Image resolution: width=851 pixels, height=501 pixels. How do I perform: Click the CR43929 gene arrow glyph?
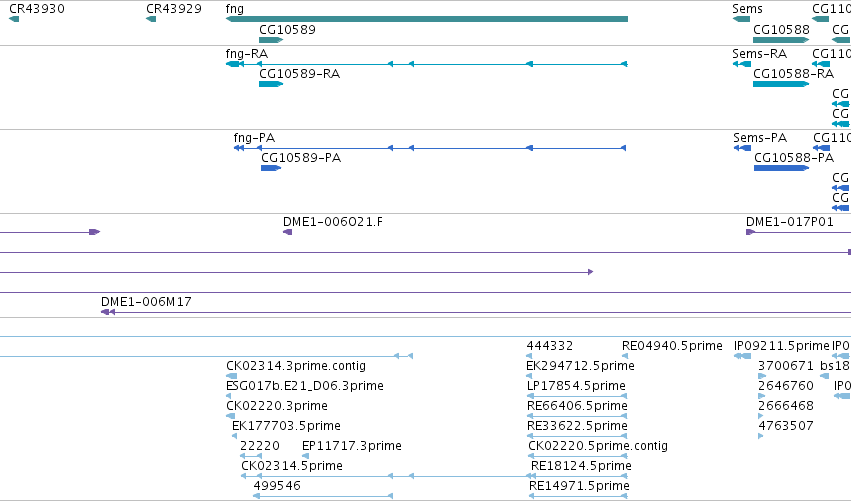coord(151,19)
